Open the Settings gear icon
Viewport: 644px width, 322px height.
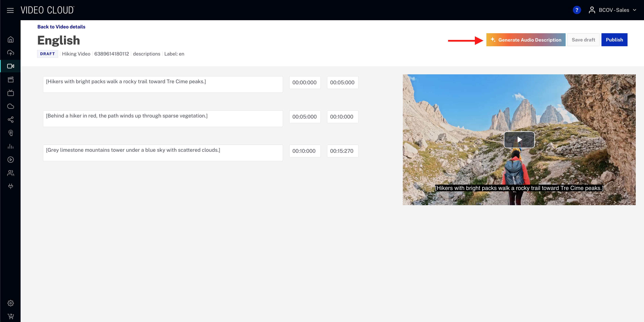[x=10, y=303]
